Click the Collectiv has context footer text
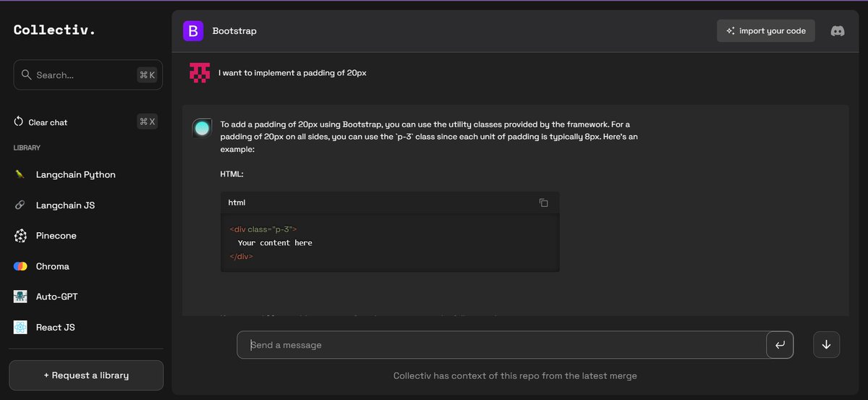This screenshot has height=400, width=868. (515, 376)
